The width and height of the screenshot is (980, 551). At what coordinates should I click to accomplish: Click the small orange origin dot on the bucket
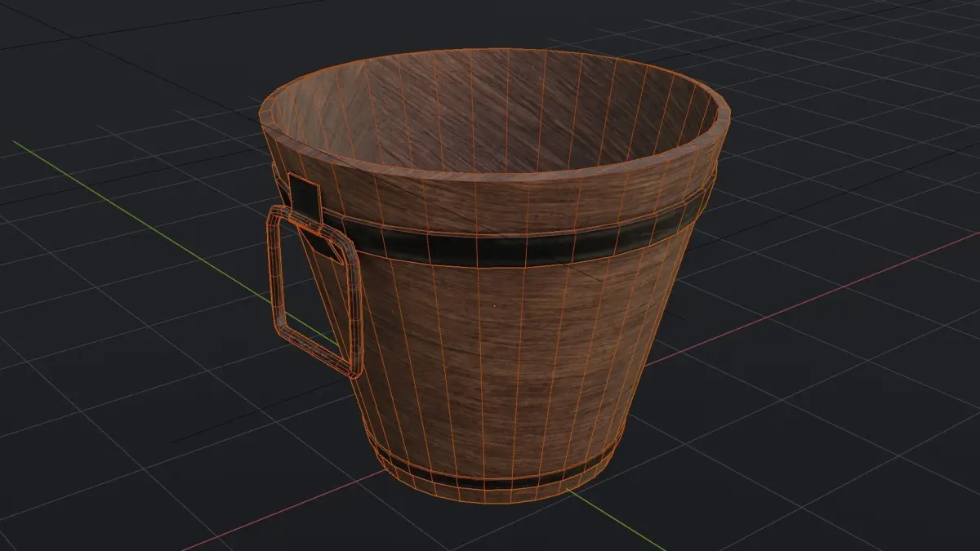pos(494,307)
